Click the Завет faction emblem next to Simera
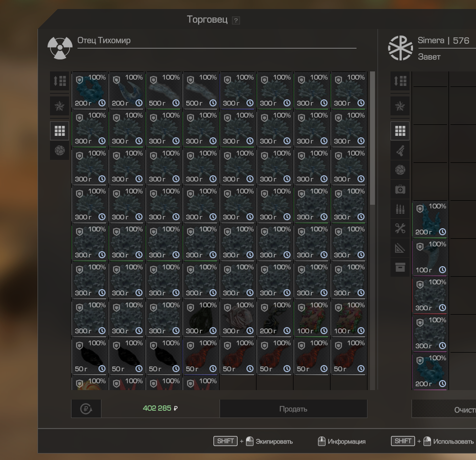This screenshot has width=476, height=460. click(400, 48)
